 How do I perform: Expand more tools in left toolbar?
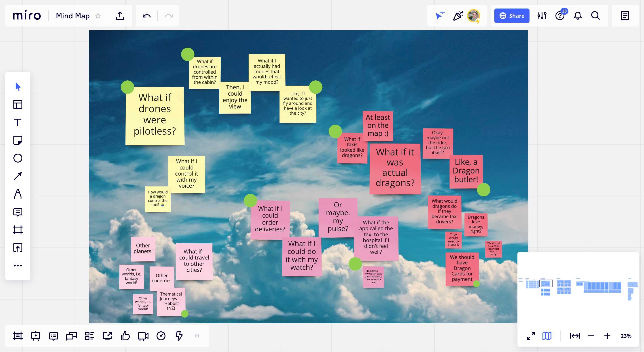pyautogui.click(x=18, y=265)
